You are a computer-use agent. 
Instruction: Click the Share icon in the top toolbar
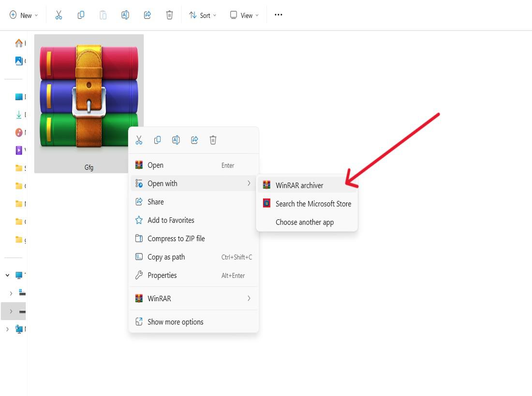click(147, 15)
